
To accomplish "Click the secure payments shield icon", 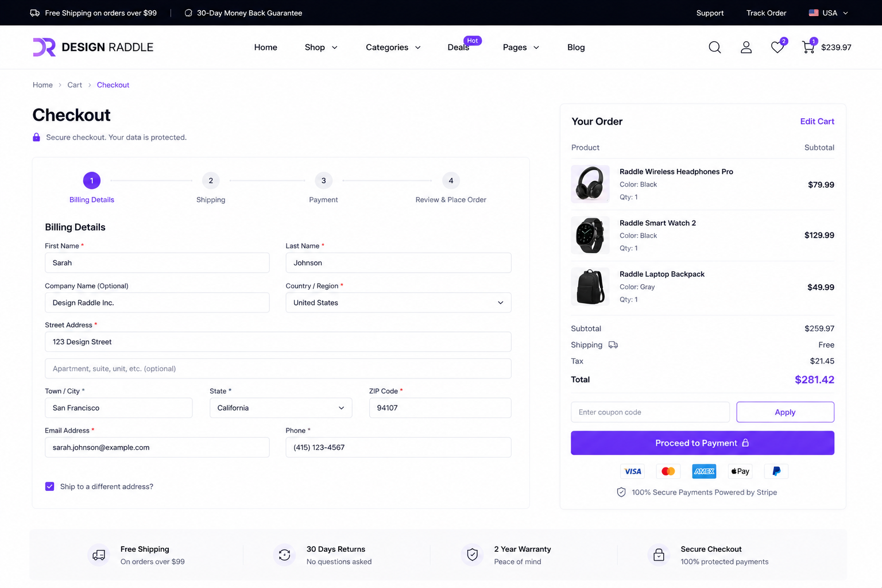I will 621,492.
